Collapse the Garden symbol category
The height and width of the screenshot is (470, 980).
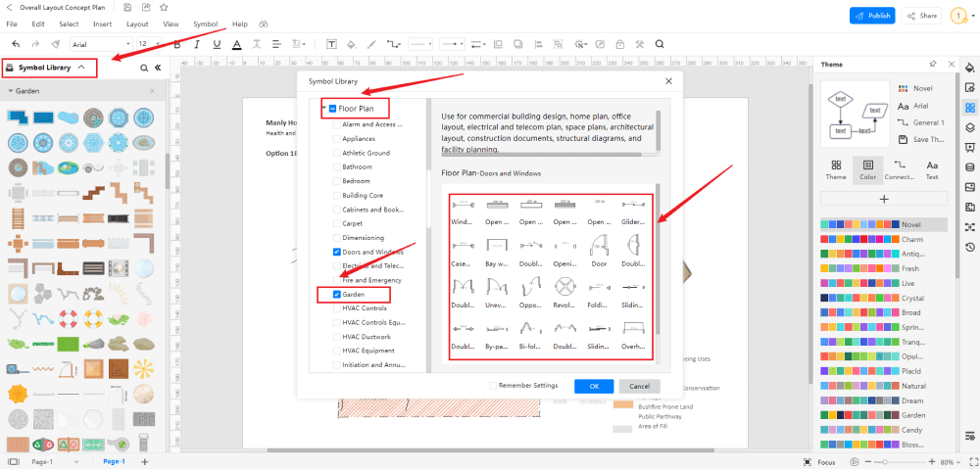click(x=11, y=91)
